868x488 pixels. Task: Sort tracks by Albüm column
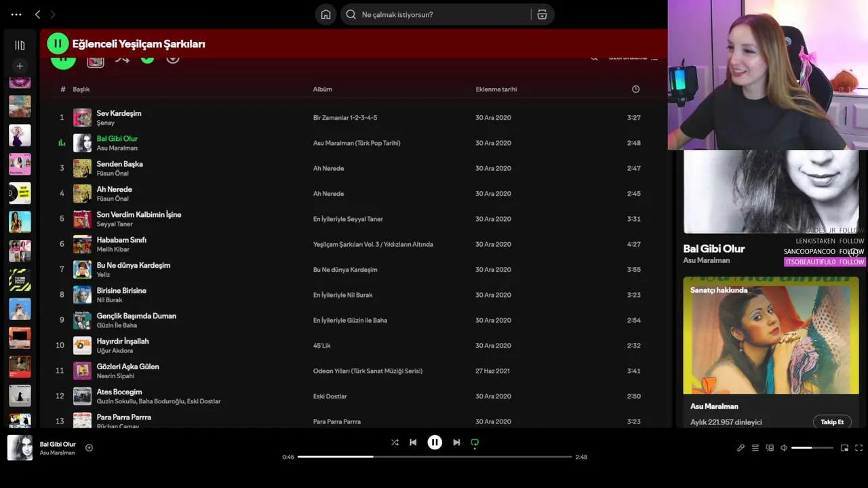[322, 89]
